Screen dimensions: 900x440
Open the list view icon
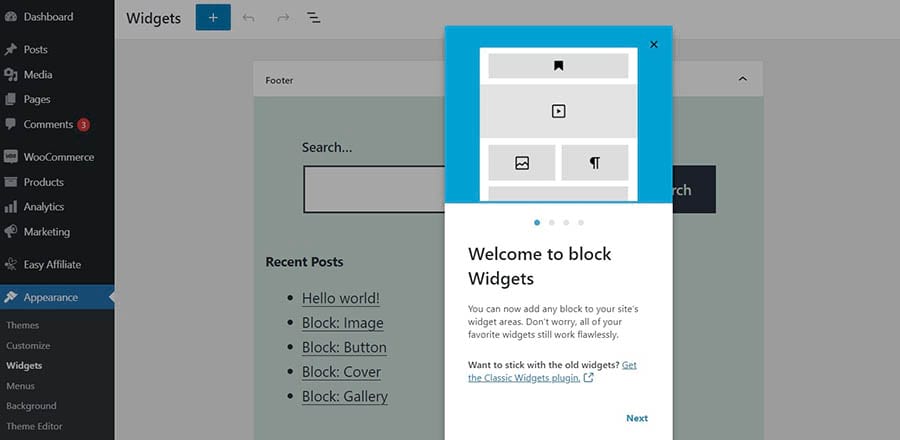click(x=313, y=18)
